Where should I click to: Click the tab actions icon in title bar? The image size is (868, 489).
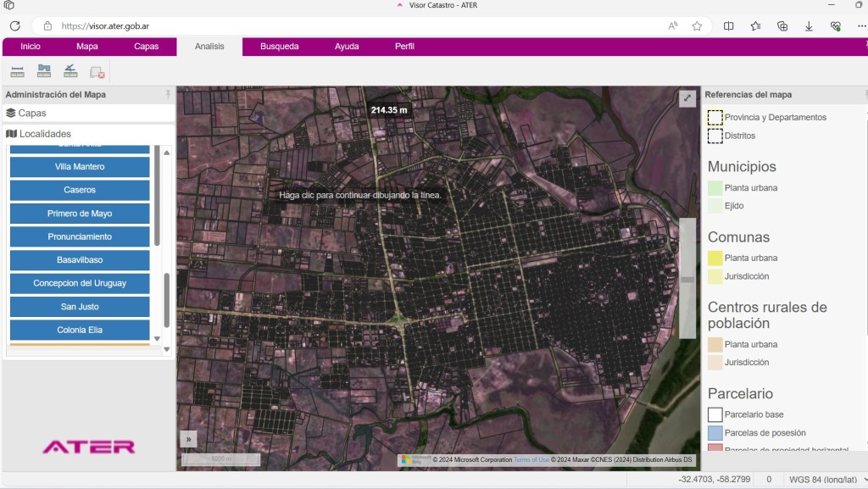click(8, 5)
